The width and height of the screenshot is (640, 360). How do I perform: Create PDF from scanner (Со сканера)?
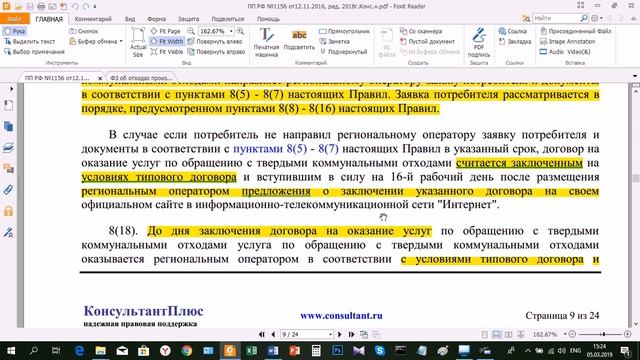(x=421, y=31)
